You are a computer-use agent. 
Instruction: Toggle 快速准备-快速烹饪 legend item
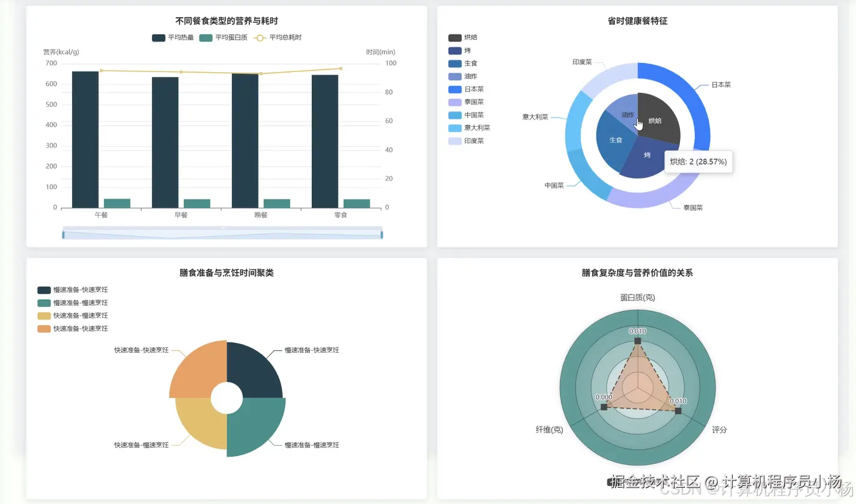73,329
